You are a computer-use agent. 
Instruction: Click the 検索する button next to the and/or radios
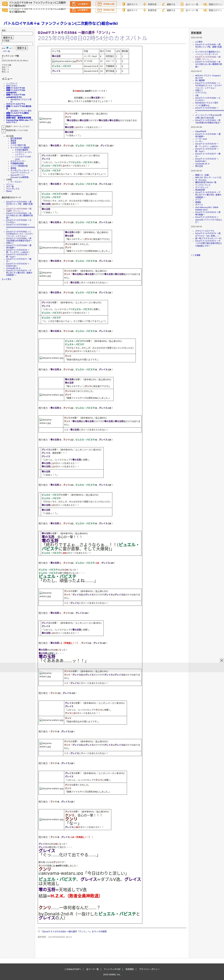22,48
